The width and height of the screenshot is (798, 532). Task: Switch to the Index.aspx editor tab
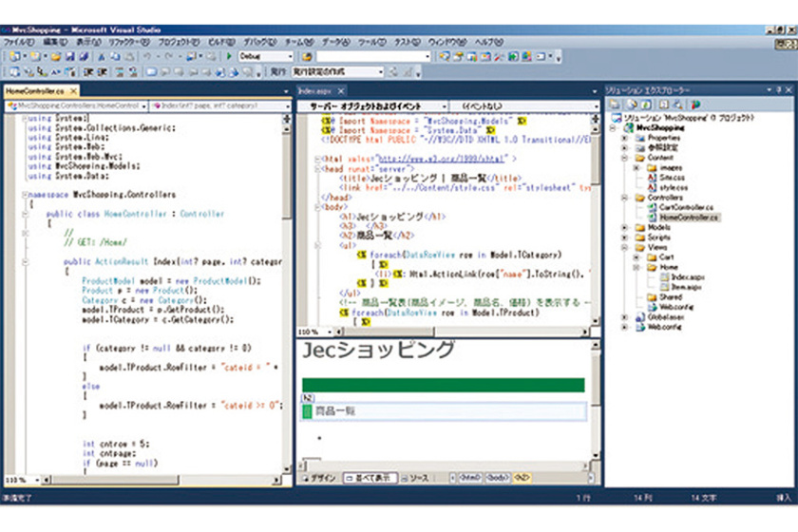[314, 90]
